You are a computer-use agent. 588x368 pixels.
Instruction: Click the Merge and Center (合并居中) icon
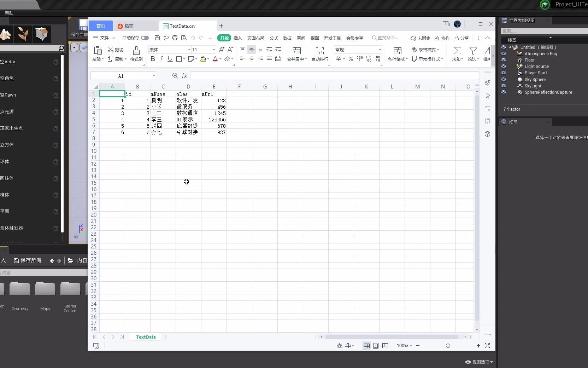[297, 54]
